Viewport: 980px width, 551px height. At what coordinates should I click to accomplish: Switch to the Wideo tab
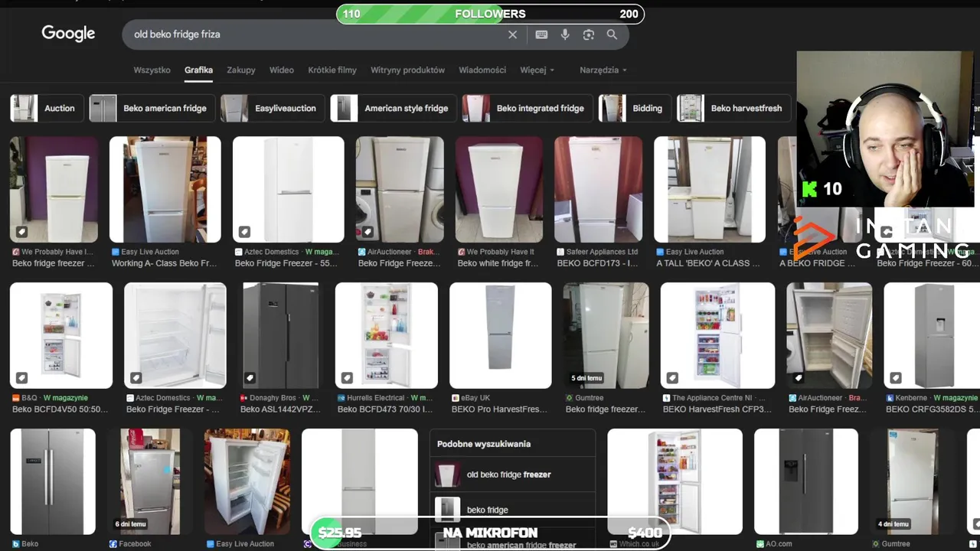click(x=281, y=70)
